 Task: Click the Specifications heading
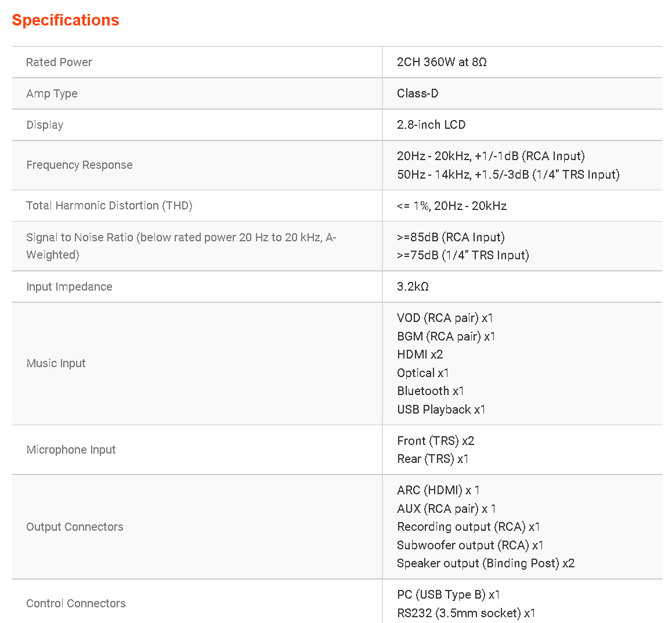pos(66,20)
